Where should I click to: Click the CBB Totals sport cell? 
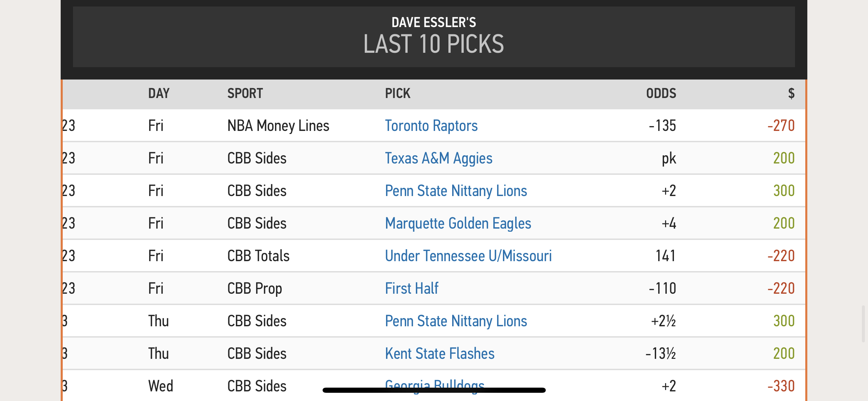tap(258, 256)
